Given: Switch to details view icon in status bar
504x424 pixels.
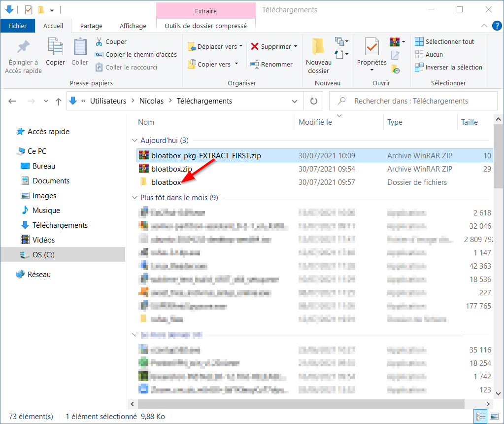Looking at the screenshot, I should coord(480,417).
